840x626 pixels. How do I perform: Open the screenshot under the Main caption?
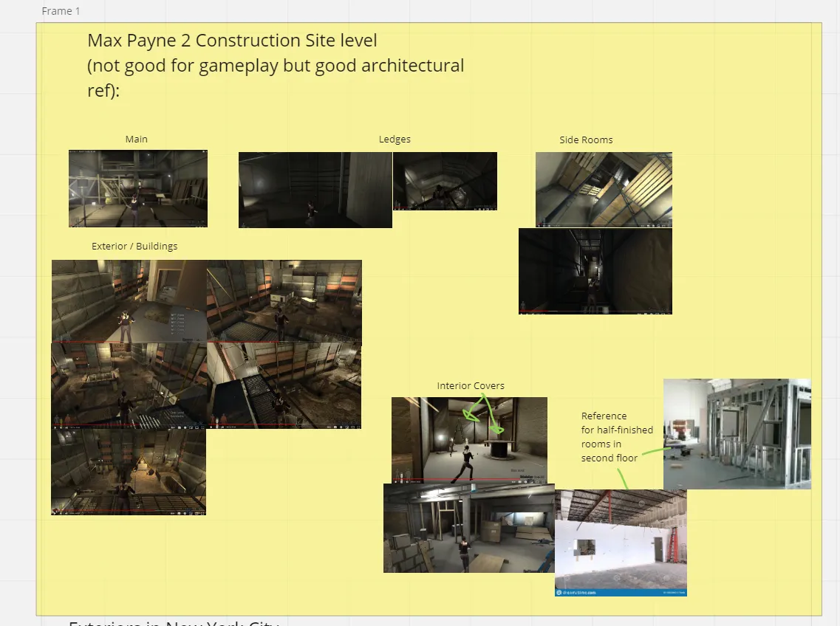point(138,188)
